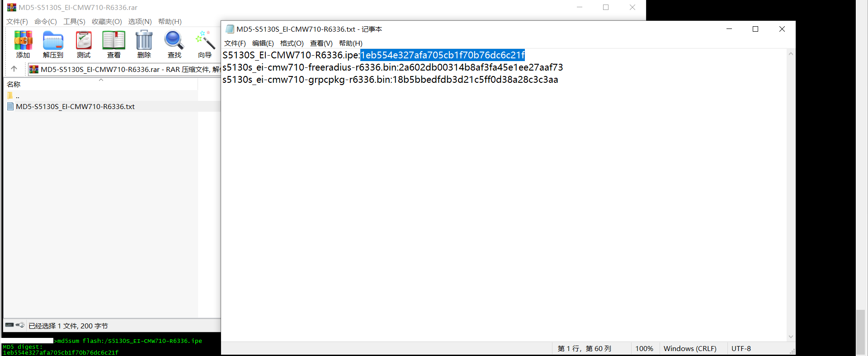Viewport: 868px width, 356px height.
Task: Click the line and column position status
Action: pos(585,348)
